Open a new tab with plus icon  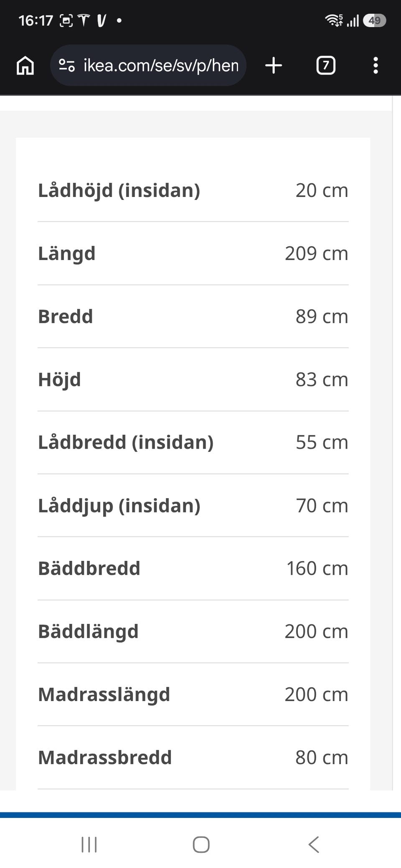pyautogui.click(x=274, y=66)
